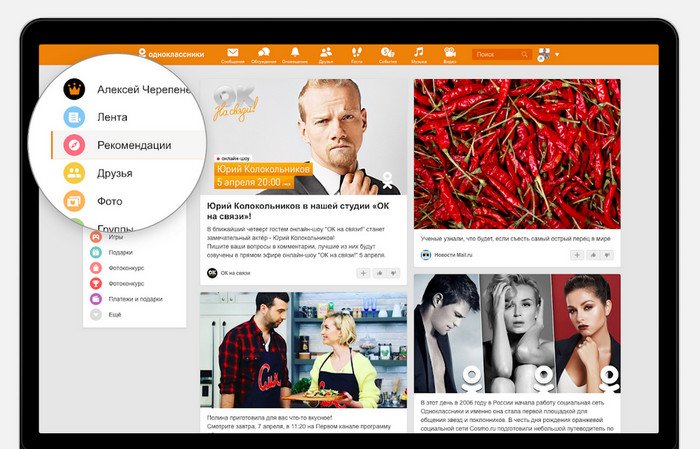Open Платежи и подарки wallet icon
This screenshot has width=700, height=449.
(96, 299)
